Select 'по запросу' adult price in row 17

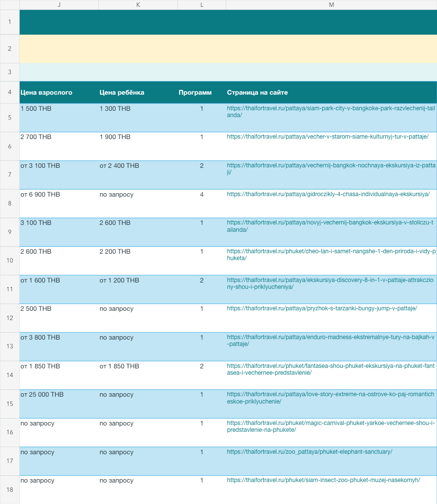tap(59, 461)
